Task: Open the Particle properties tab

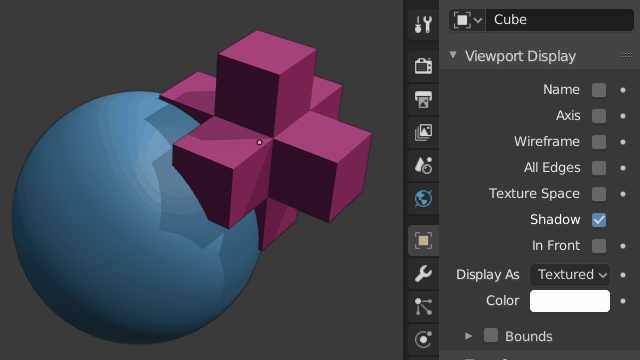Action: (423, 307)
